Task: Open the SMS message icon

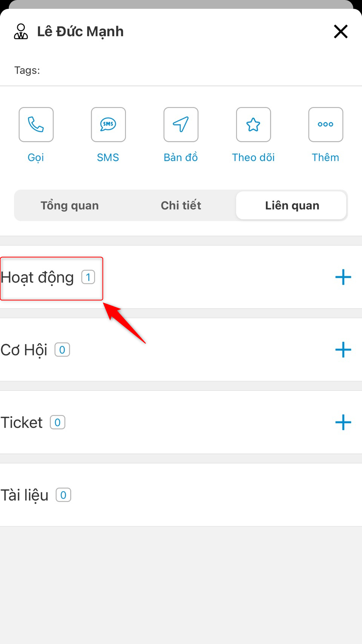Action: pos(108,124)
